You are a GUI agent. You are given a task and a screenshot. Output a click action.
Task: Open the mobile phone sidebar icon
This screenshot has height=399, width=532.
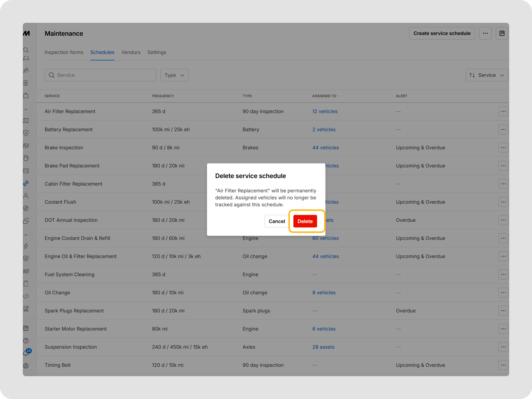coord(26,283)
